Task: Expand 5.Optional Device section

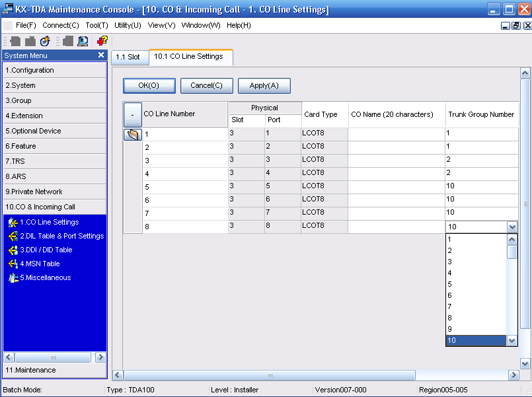Action: 55,131
